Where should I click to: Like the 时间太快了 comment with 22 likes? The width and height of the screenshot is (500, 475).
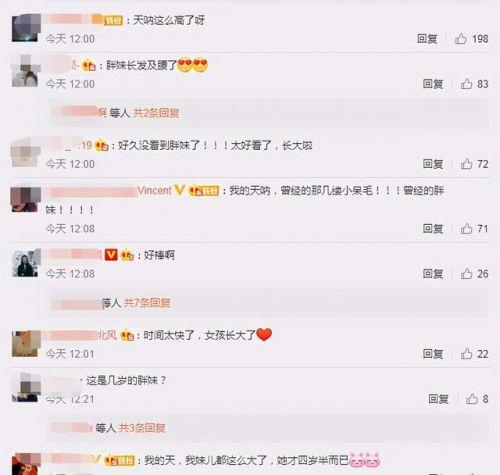(x=466, y=354)
